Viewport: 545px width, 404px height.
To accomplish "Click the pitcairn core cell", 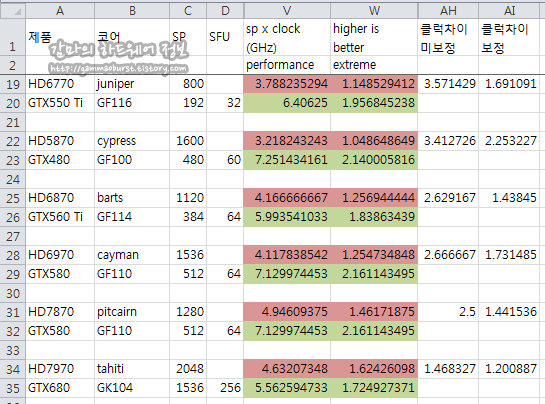I will pos(132,312).
